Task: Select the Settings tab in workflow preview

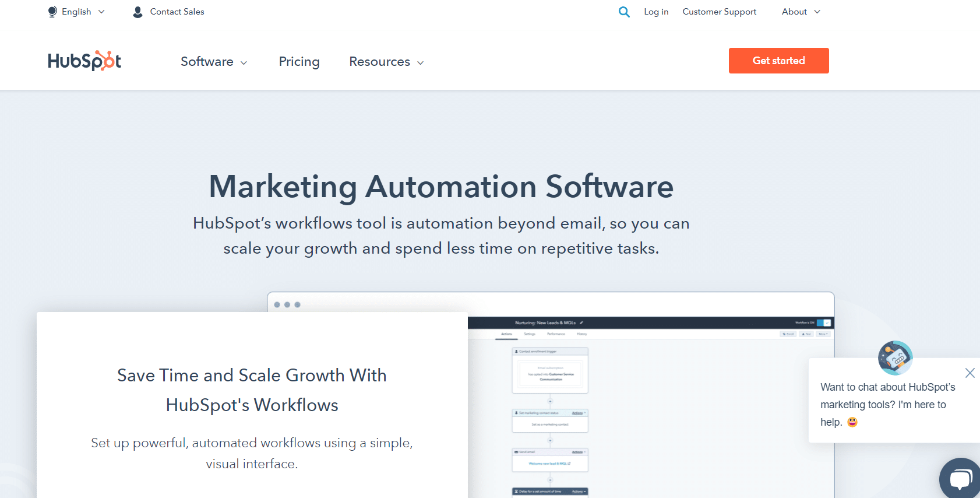Action: tap(530, 334)
